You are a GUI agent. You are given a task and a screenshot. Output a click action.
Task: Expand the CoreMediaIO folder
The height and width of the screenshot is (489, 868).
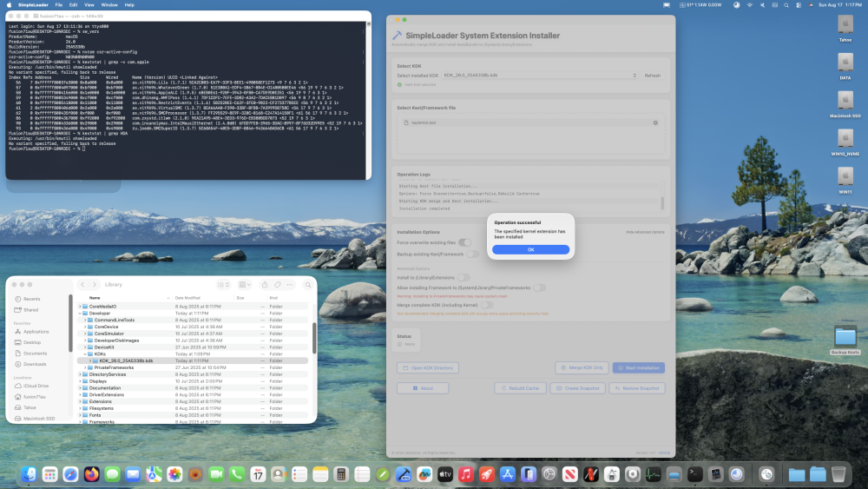[x=80, y=307]
